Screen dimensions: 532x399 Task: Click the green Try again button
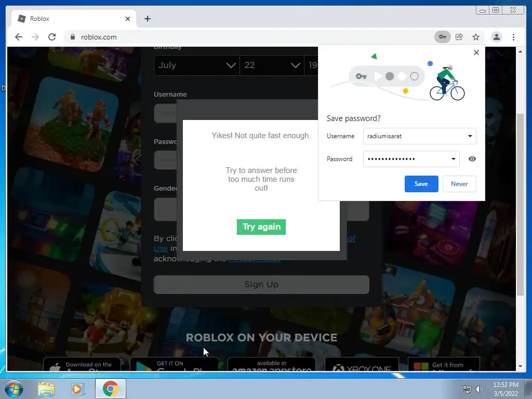pos(261,227)
